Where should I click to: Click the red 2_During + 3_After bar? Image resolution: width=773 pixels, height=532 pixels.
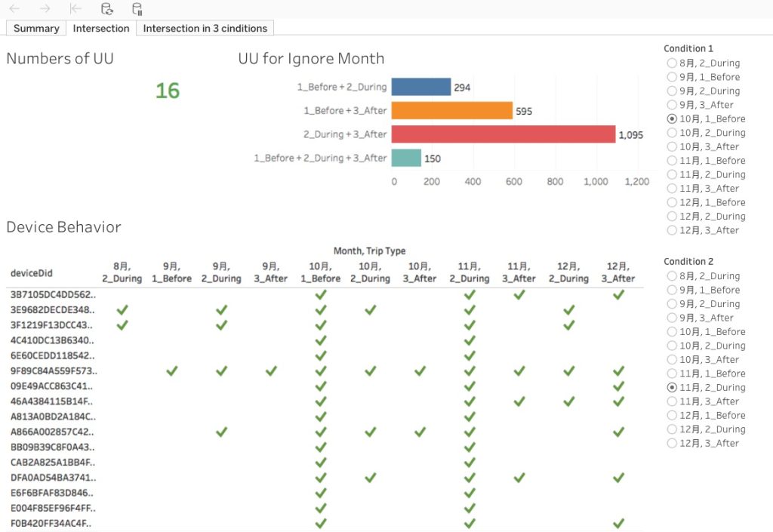(x=504, y=134)
